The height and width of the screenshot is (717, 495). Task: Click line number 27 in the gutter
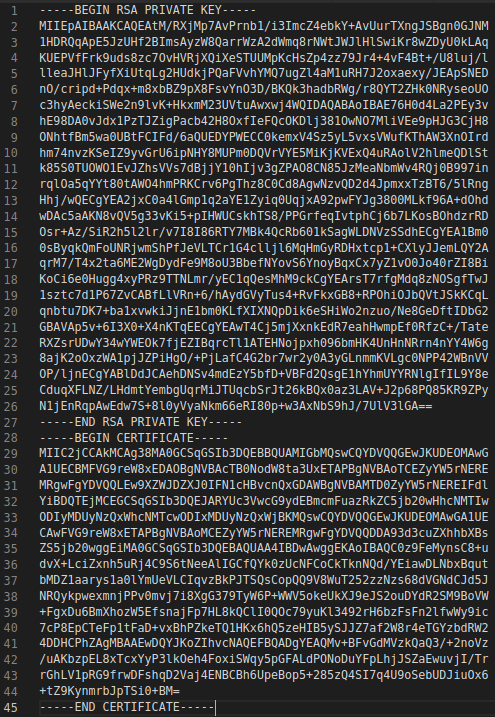(11, 422)
